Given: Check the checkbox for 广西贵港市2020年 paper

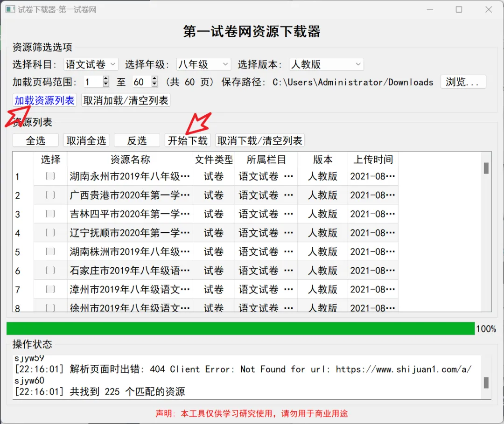Looking at the screenshot, I should tap(50, 195).
